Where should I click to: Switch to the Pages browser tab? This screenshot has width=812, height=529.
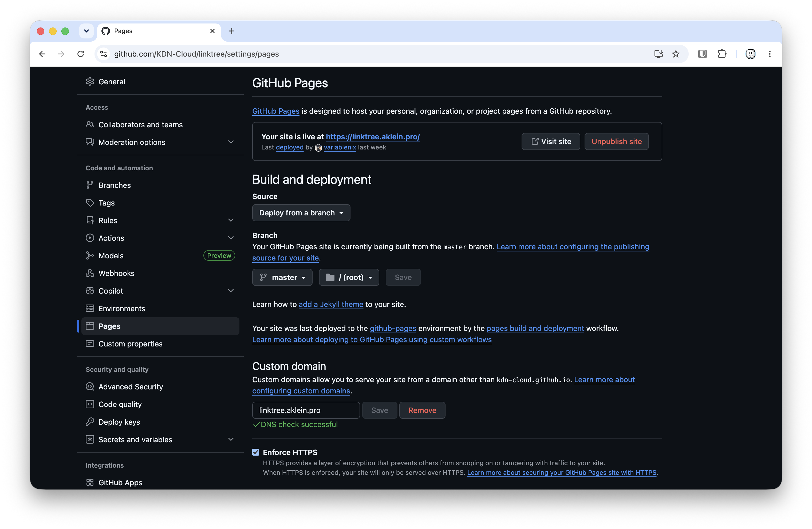pos(159,31)
